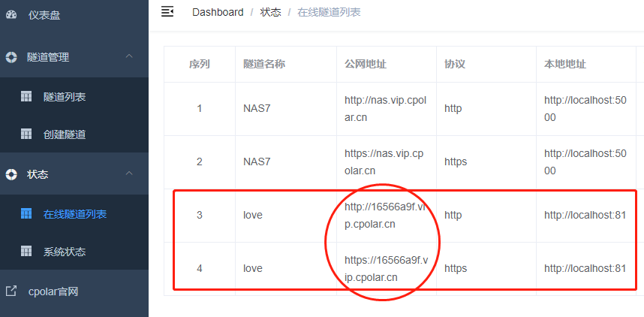Click NAS7 name in row 1
This screenshot has width=644, height=317.
(257, 108)
